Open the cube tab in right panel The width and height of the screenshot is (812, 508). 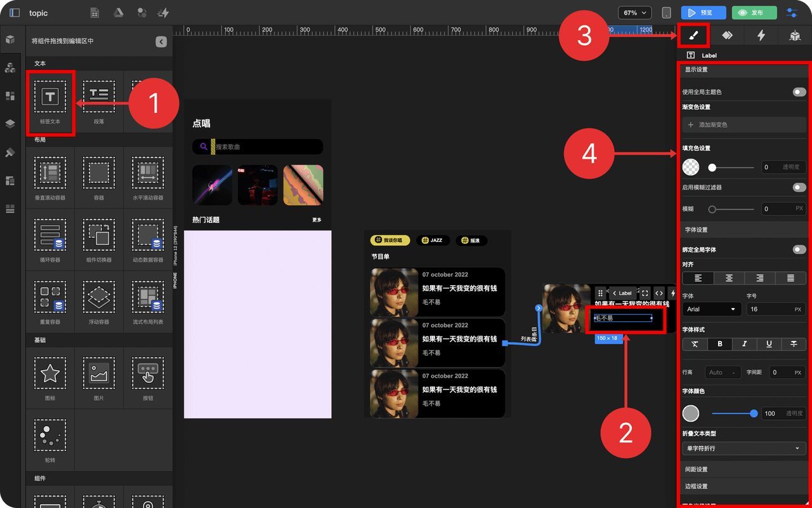[x=795, y=36]
